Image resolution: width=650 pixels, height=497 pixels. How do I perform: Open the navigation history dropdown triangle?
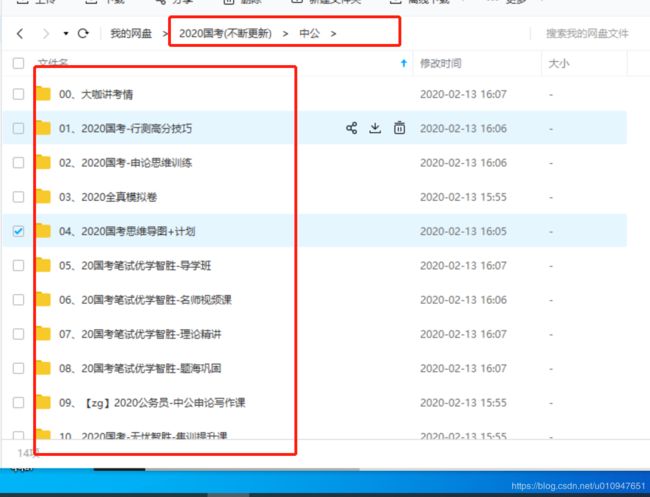66,34
